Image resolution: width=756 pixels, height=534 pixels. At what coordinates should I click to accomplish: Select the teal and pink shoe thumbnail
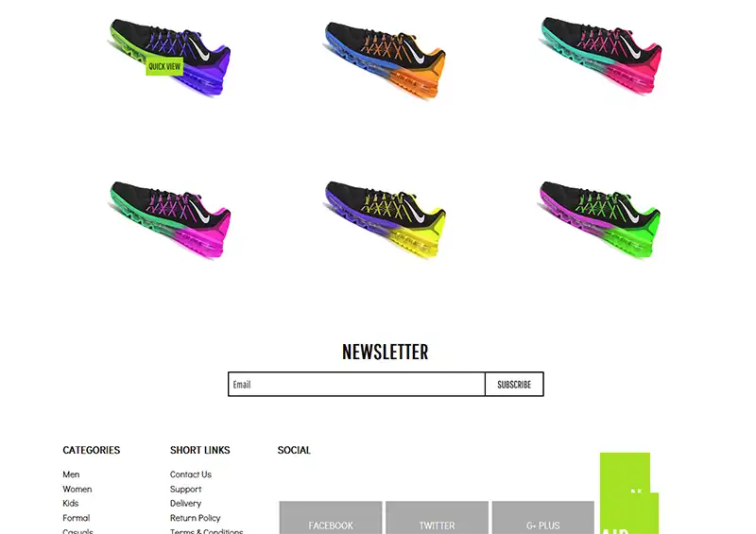click(601, 56)
